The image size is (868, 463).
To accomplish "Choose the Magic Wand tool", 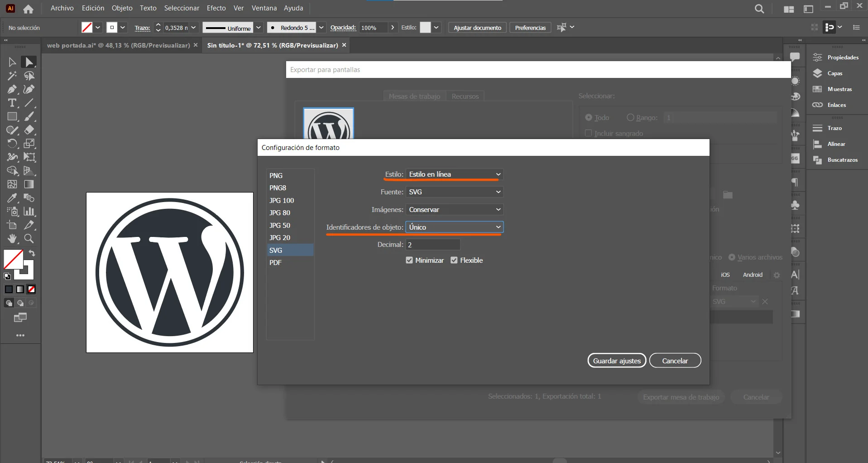I will coord(12,76).
